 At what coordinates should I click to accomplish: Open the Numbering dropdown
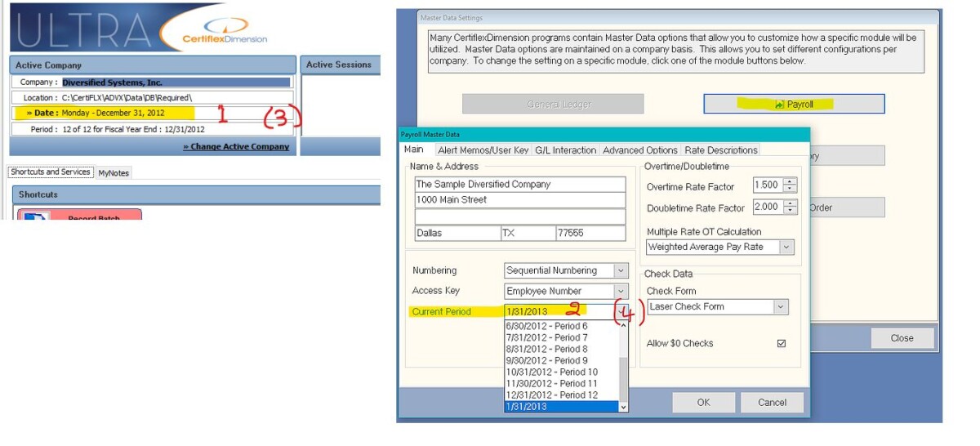621,270
